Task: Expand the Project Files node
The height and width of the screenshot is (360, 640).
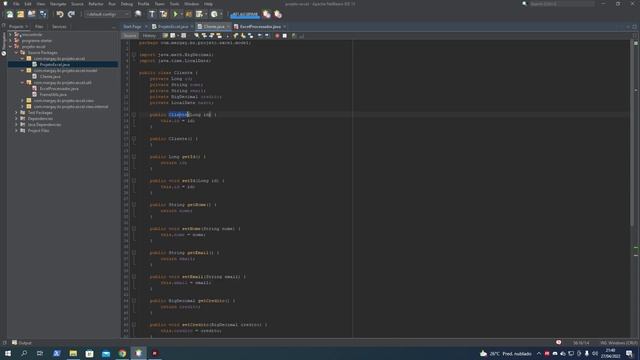Action: point(16,131)
